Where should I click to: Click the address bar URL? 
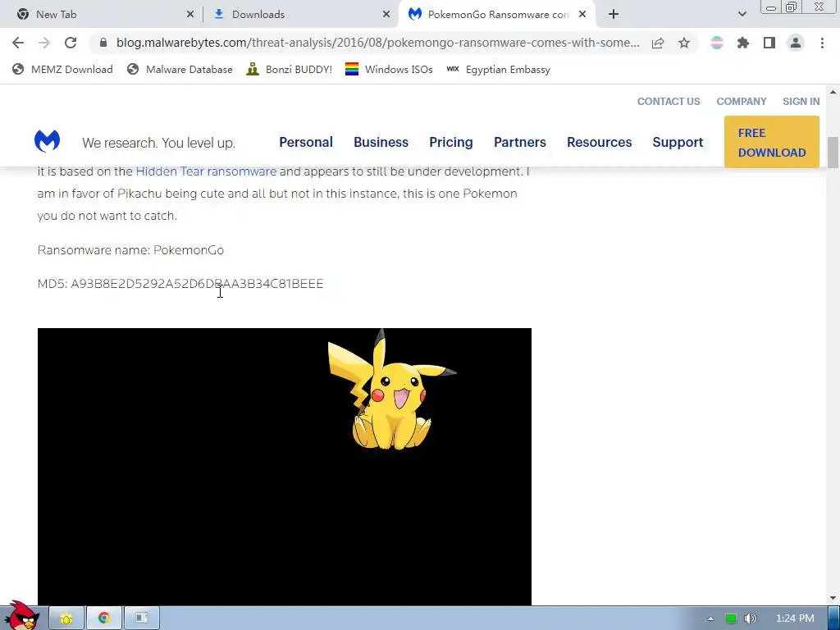click(377, 43)
